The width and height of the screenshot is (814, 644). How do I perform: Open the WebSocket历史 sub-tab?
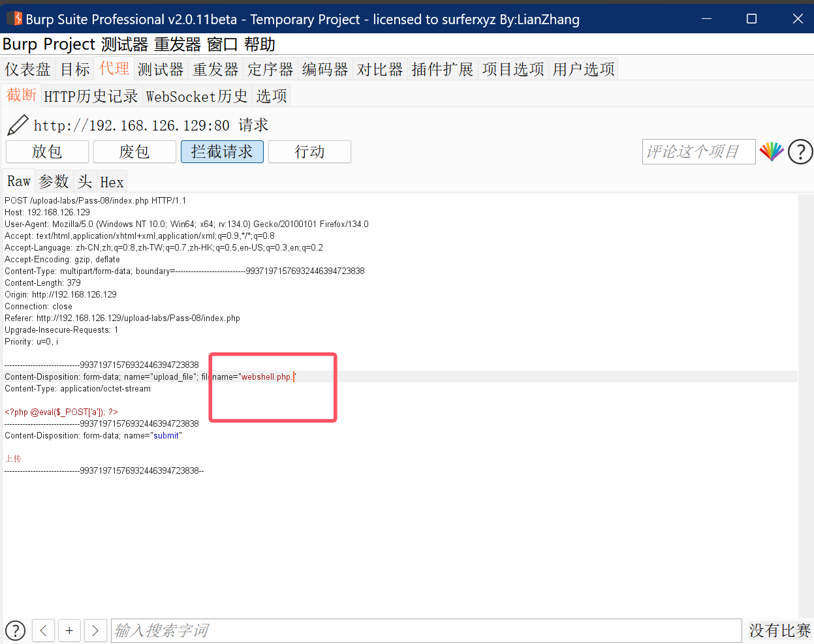196,96
